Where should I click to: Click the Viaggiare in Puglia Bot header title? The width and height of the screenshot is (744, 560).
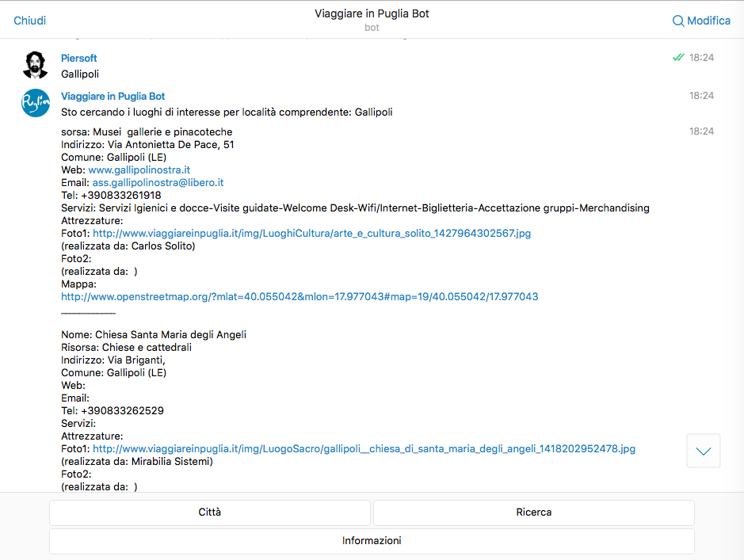[x=372, y=13]
